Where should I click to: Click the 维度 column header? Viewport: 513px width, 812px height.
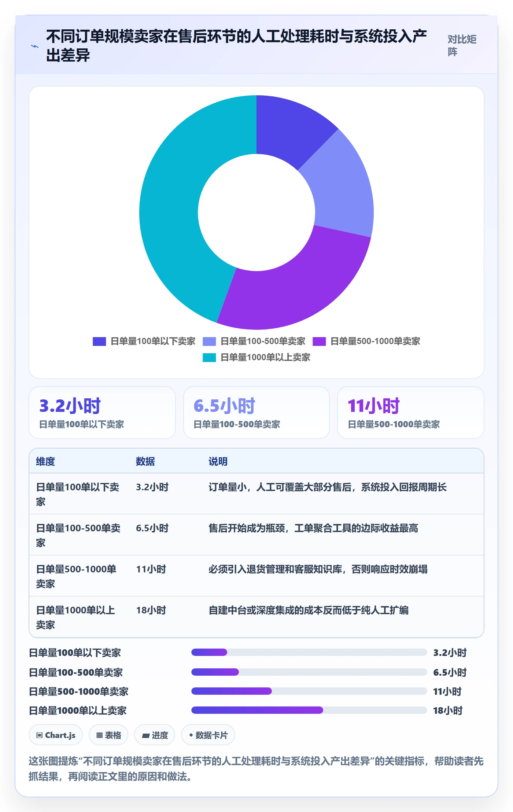[45, 461]
